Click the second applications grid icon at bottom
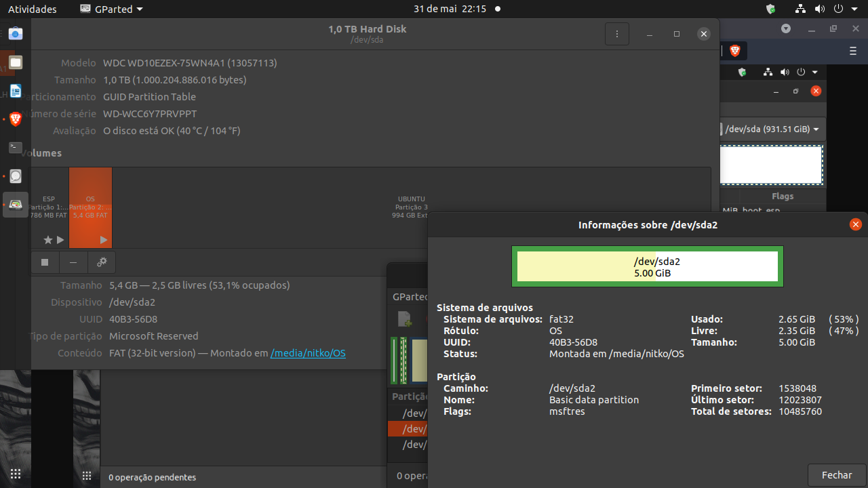 87,475
